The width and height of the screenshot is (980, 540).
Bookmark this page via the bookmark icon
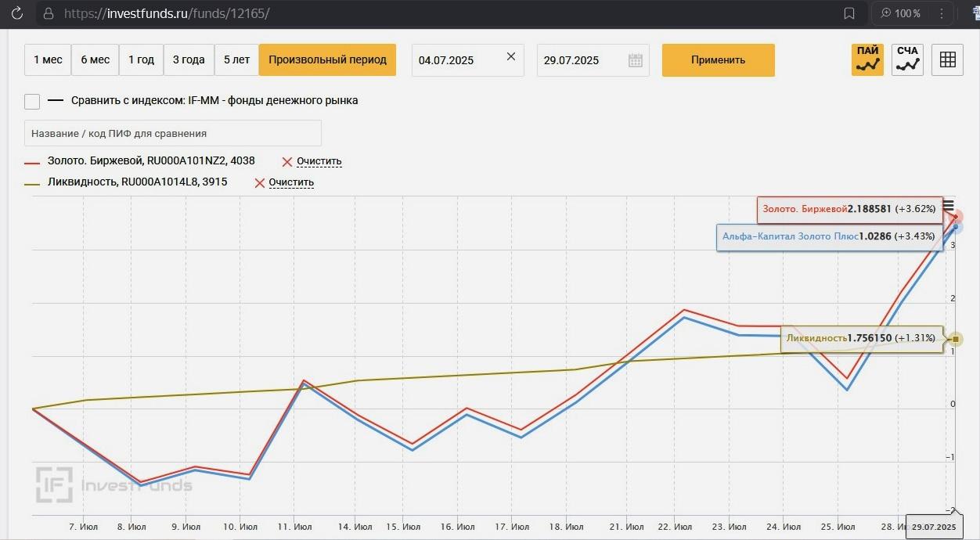tap(849, 13)
